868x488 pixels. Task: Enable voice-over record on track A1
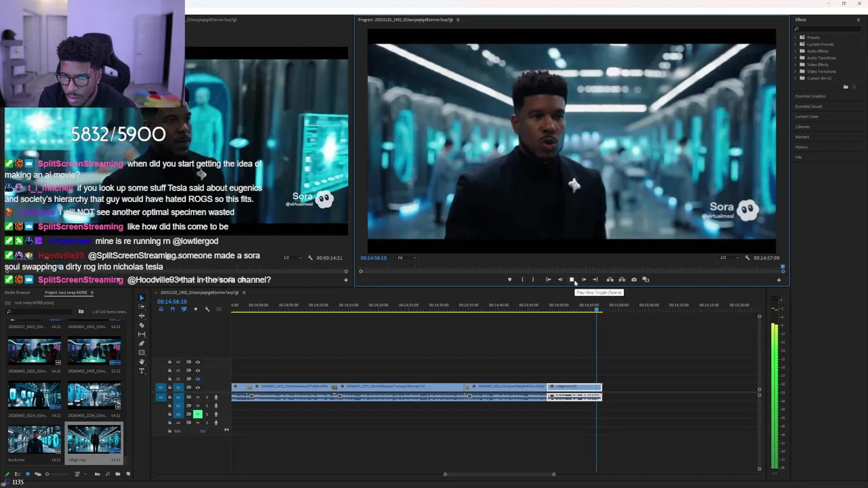pyautogui.click(x=216, y=396)
